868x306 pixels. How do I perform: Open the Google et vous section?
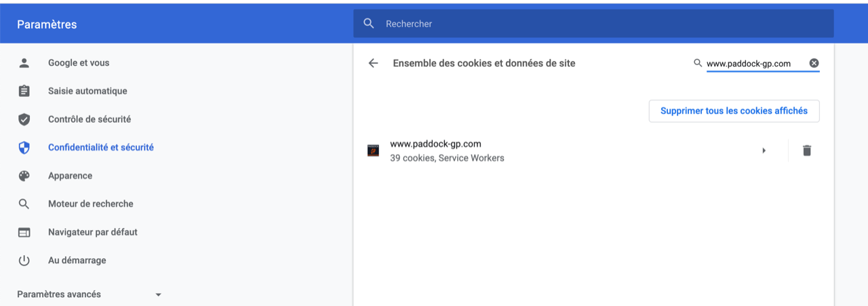point(79,63)
